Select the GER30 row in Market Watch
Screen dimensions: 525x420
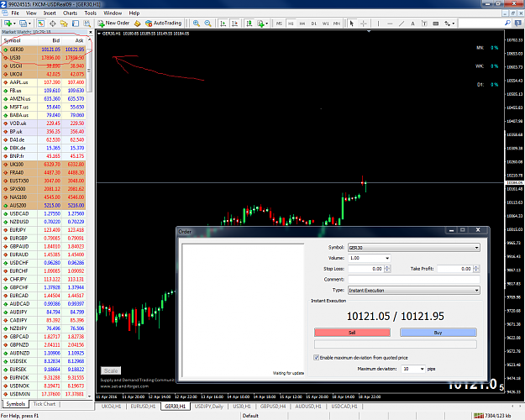click(x=44, y=50)
